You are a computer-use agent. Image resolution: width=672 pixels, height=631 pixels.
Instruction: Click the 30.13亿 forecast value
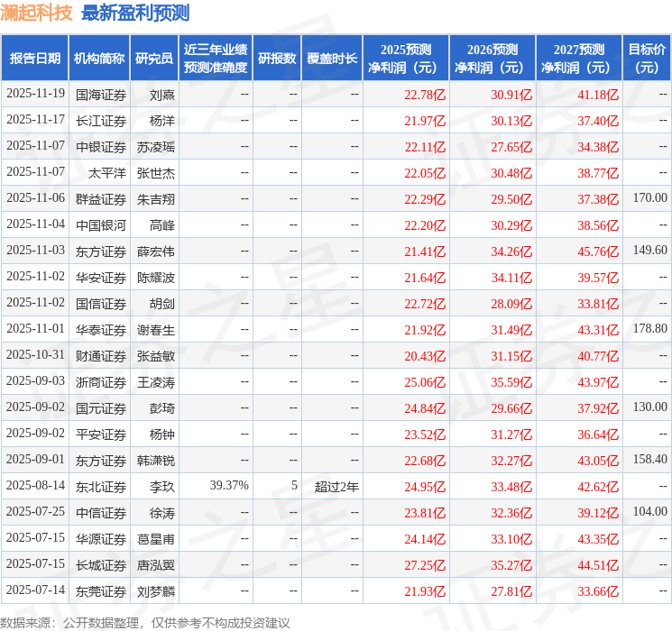tap(511, 121)
